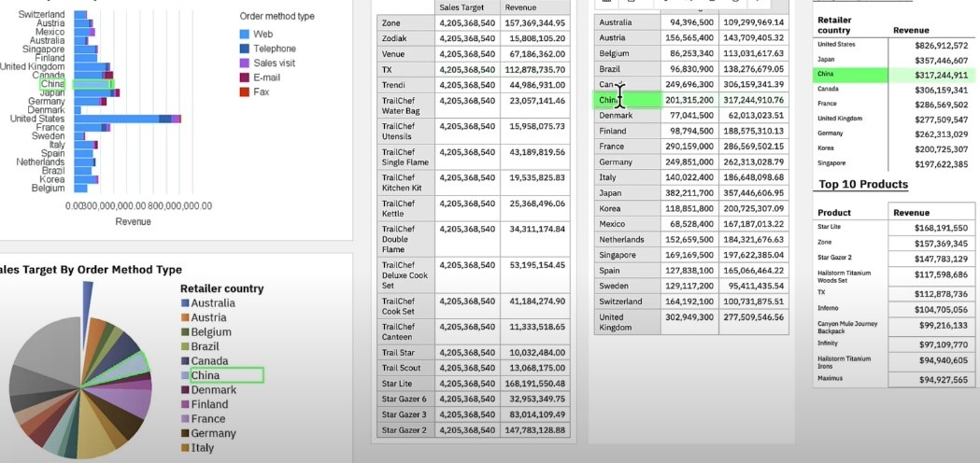Select Trail Scout row header

tap(405, 368)
